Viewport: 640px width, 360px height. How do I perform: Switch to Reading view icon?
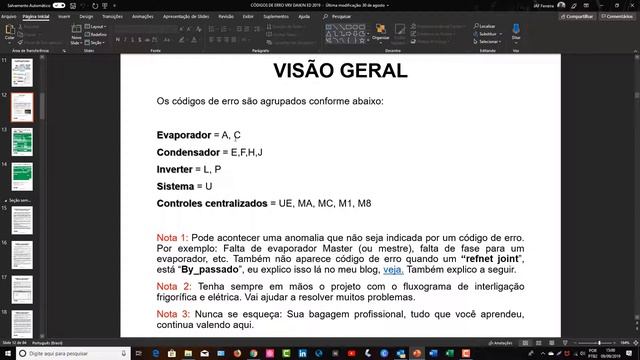[x=551, y=343]
